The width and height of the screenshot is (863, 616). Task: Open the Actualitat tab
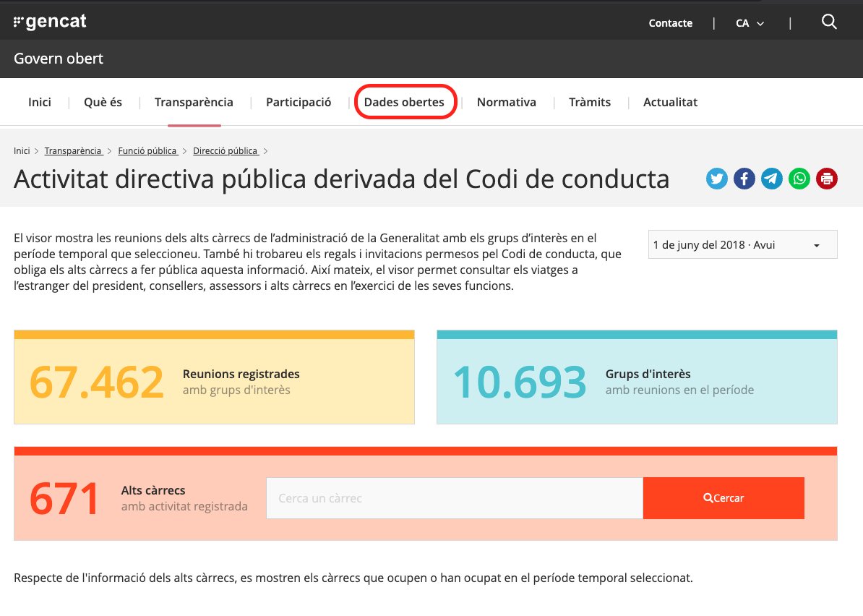click(670, 103)
